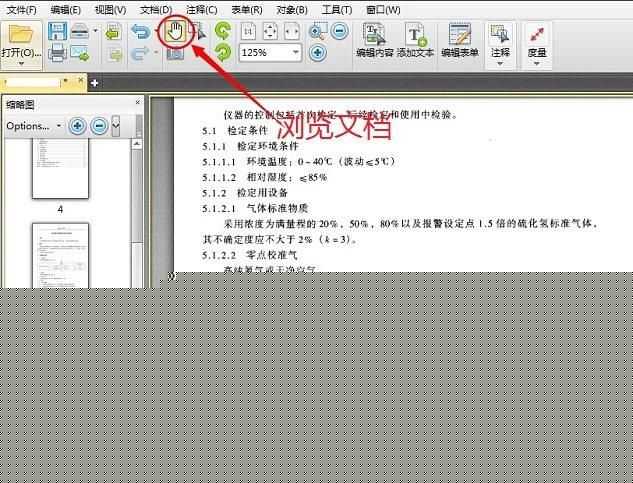This screenshot has height=483, width=633.
Task: Click the 注释 comment tool icon in the toolbar
Action: (500, 34)
